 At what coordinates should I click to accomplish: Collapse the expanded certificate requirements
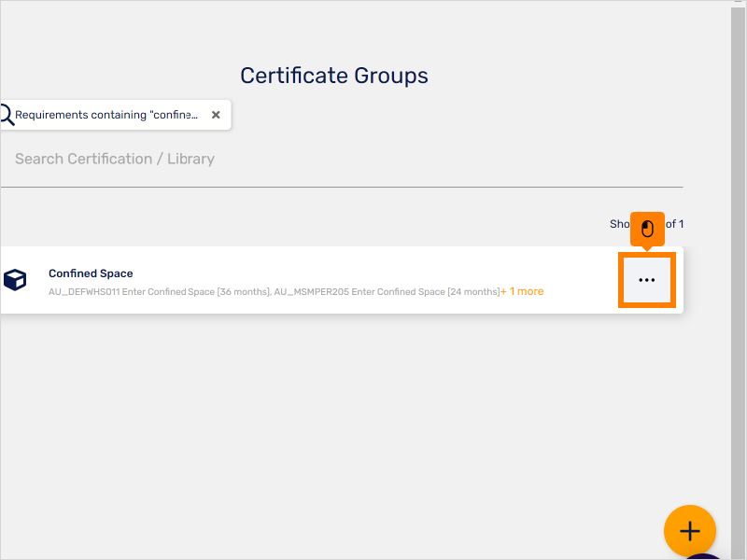(521, 290)
